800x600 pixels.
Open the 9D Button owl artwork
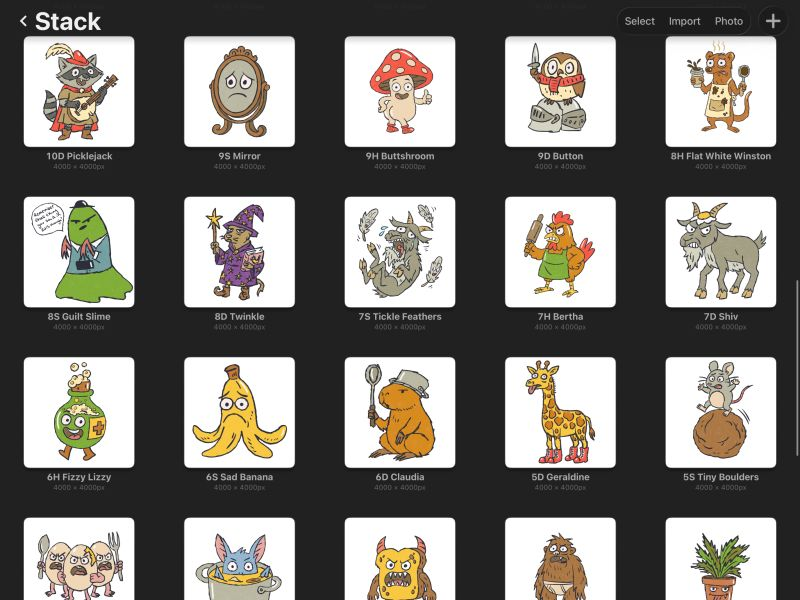coord(560,91)
